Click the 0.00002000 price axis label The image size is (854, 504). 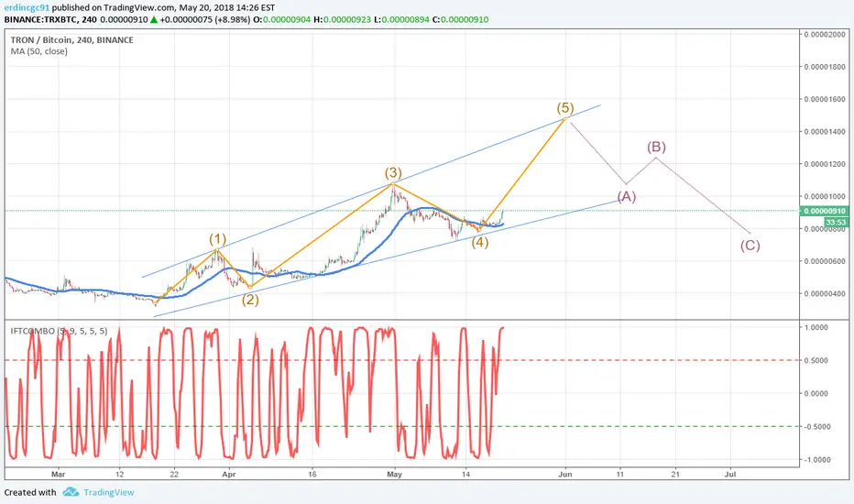click(825, 34)
